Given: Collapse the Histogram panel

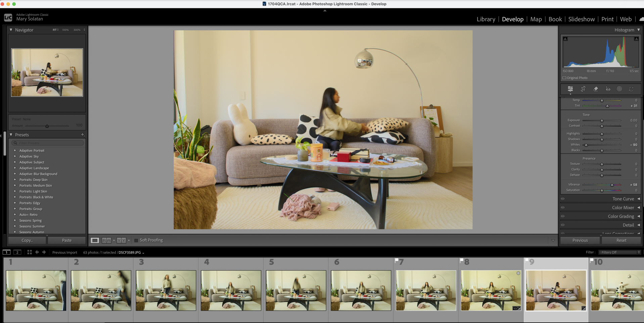Looking at the screenshot, I should click(639, 30).
